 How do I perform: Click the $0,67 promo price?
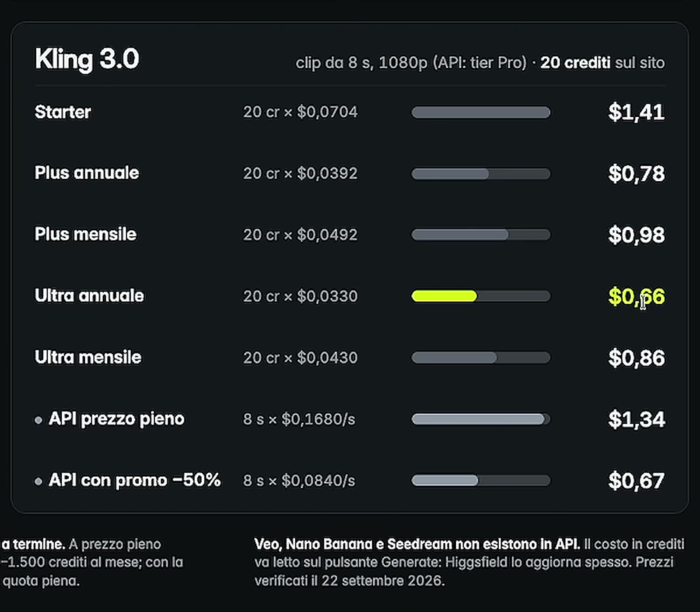(637, 481)
